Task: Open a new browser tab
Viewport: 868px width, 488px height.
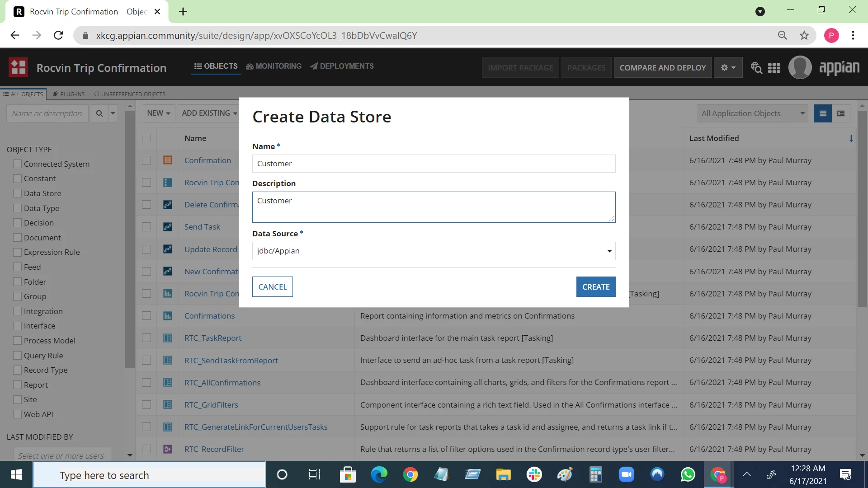Action: tap(183, 12)
